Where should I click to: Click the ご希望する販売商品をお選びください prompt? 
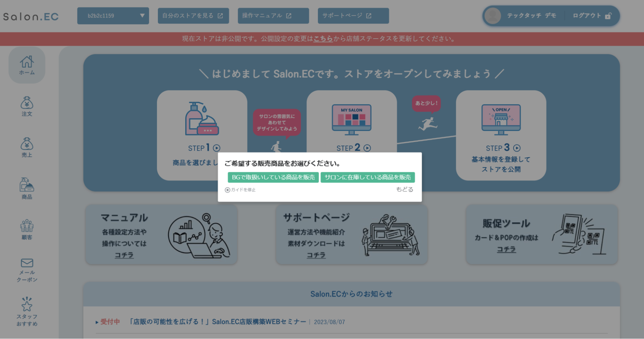[283, 164]
